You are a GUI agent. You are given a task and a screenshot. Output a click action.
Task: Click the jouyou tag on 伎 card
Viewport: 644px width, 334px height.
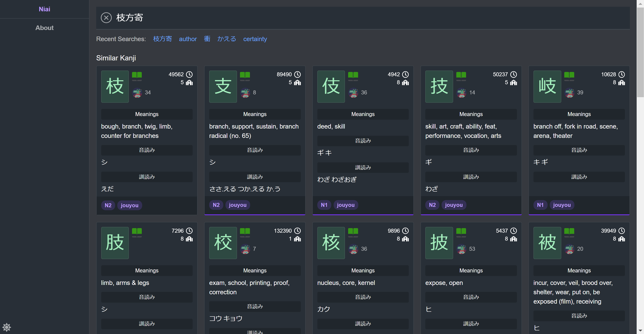pos(346,205)
